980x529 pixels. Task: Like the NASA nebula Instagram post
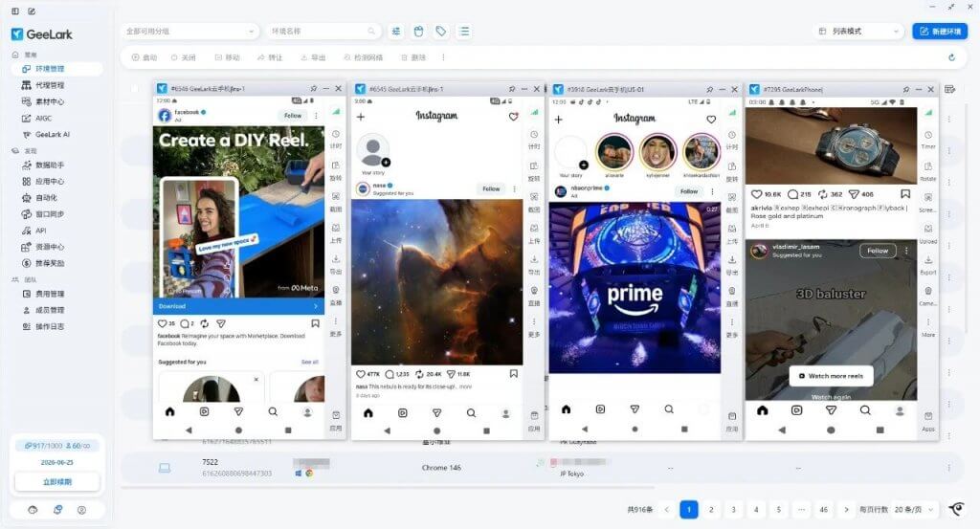pos(361,373)
